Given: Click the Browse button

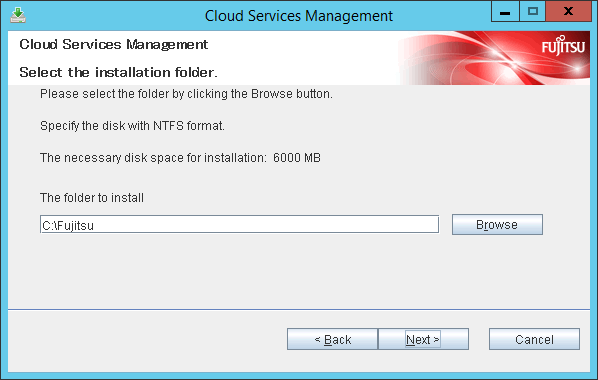Looking at the screenshot, I should click(x=497, y=224).
